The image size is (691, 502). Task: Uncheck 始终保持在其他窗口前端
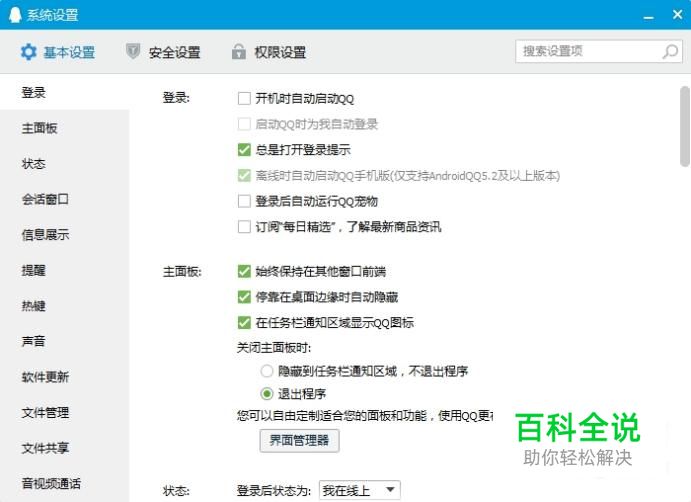244,271
